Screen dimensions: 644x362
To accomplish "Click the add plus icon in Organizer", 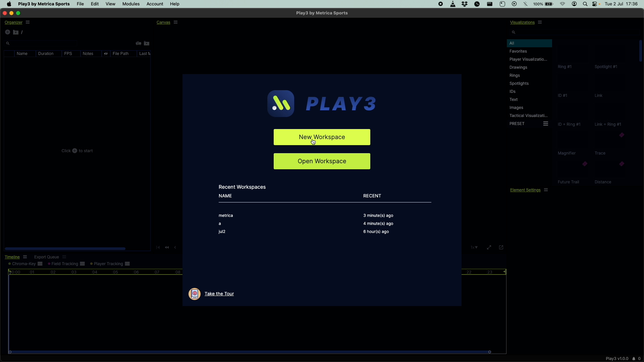I will 7,32.
